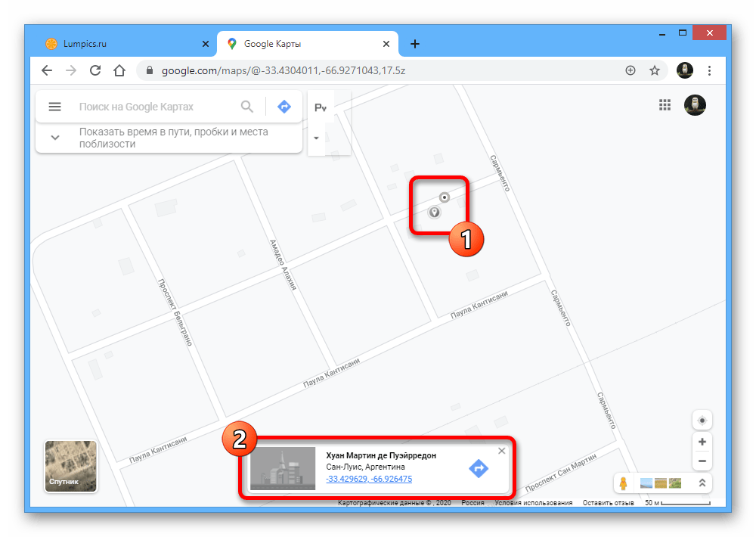Focus the Поиск на Google Картах field
This screenshot has width=756, height=537.
pos(155,107)
